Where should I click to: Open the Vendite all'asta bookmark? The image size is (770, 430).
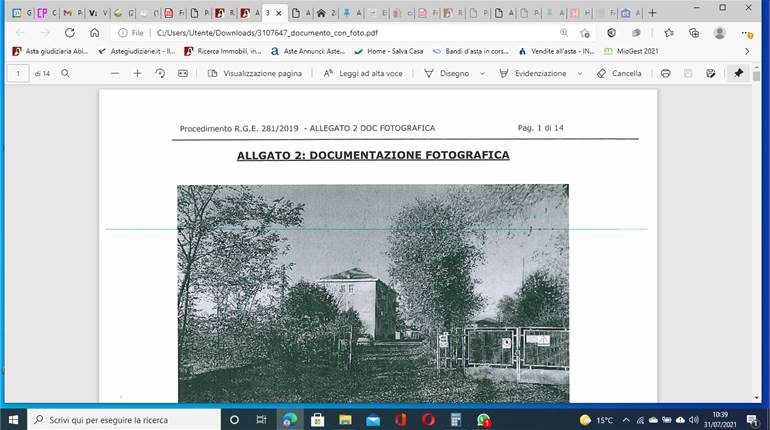(556, 51)
